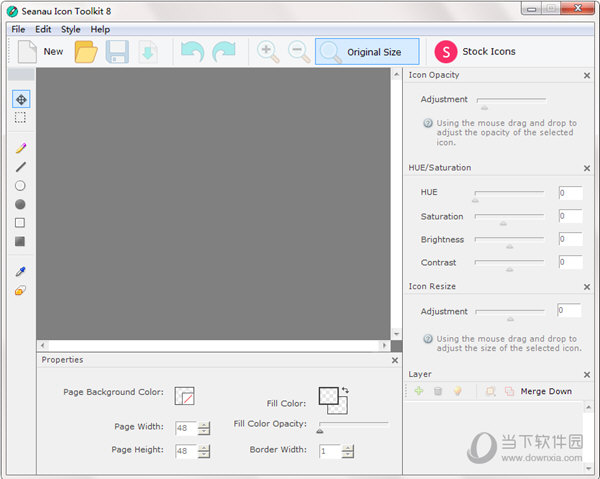Select the hollow ellipse tool
This screenshot has width=600, height=479.
point(20,186)
